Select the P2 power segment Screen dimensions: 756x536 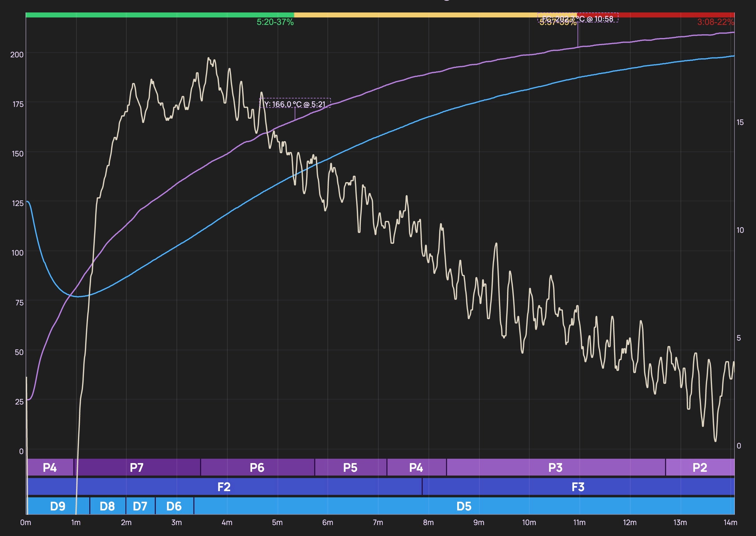click(x=700, y=467)
